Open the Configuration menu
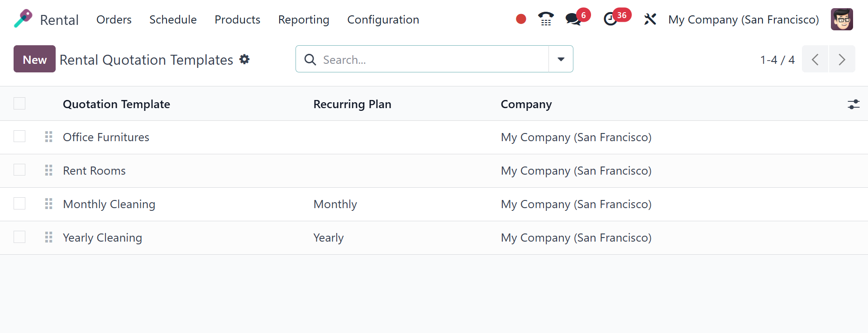Image resolution: width=868 pixels, height=333 pixels. tap(383, 19)
